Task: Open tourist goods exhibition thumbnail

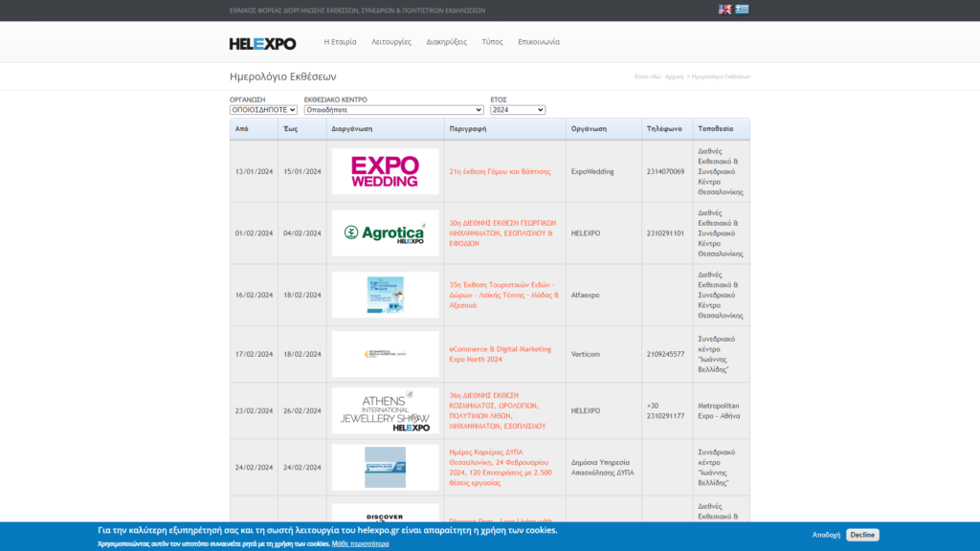Action: [385, 295]
